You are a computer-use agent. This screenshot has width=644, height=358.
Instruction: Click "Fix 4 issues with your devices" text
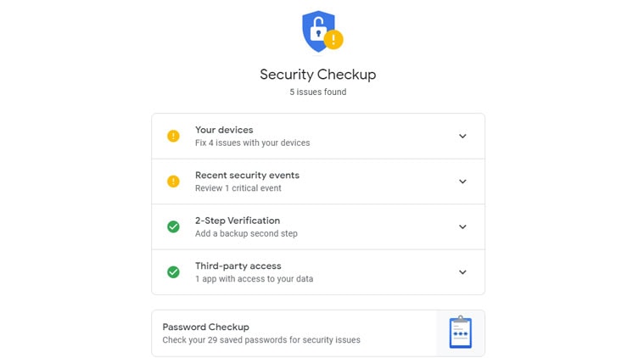(252, 143)
